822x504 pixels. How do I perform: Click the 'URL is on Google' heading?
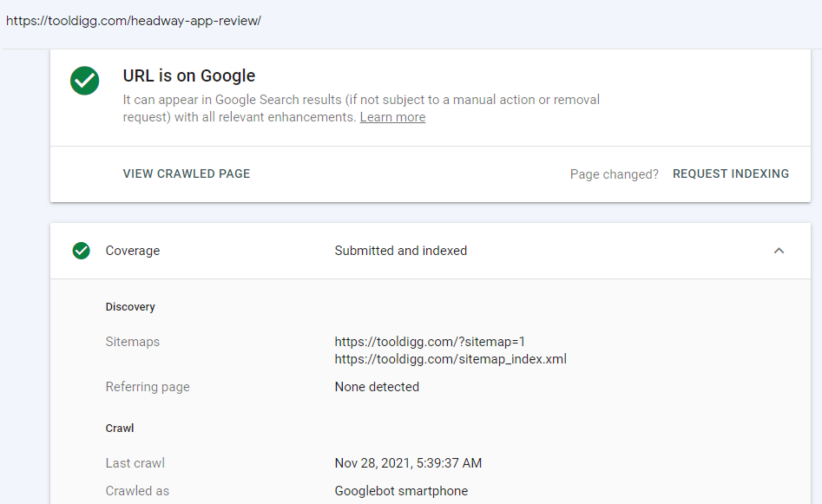188,75
